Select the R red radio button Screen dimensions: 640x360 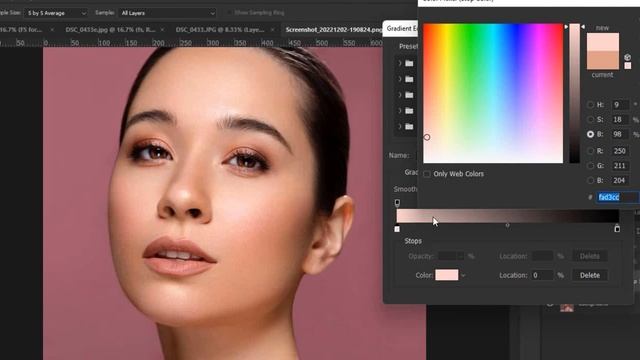tap(590, 151)
